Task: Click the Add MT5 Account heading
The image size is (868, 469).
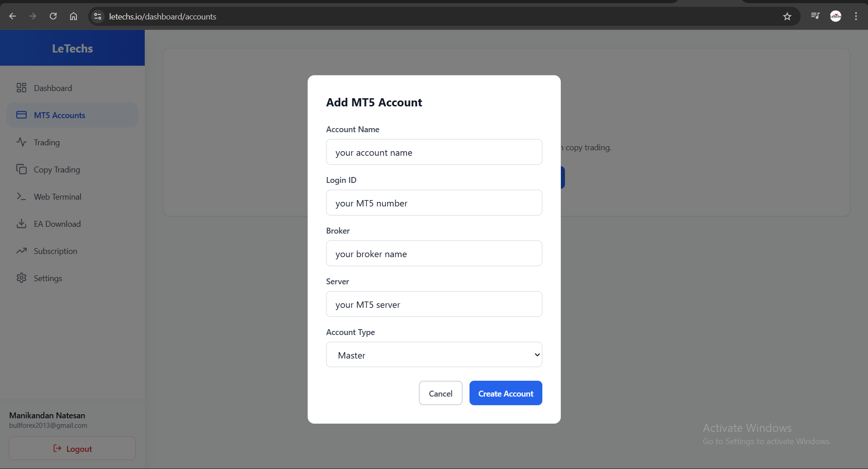Action: click(x=374, y=102)
